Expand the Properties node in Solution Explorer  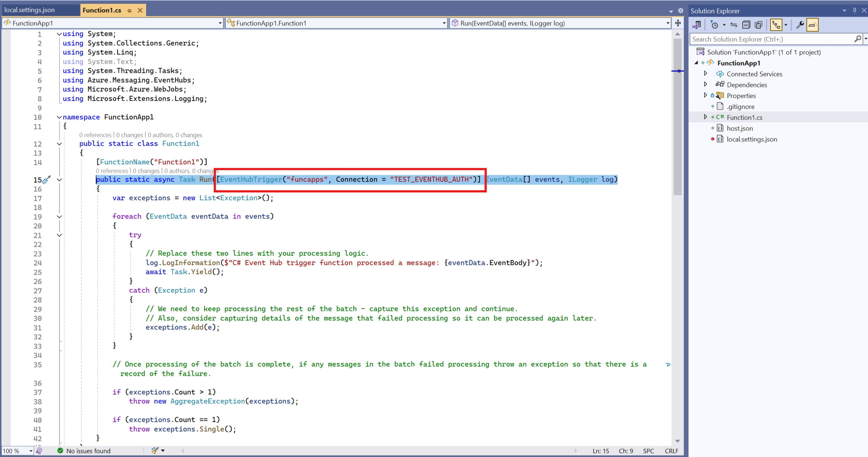[705, 95]
